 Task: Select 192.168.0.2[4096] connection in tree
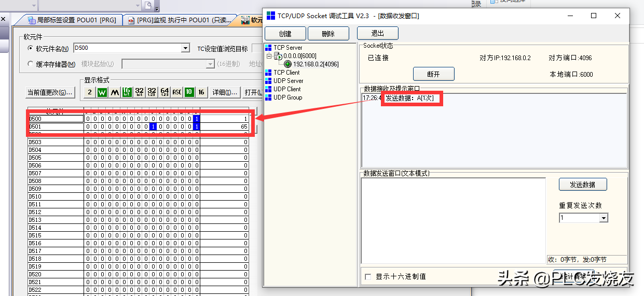(316, 64)
